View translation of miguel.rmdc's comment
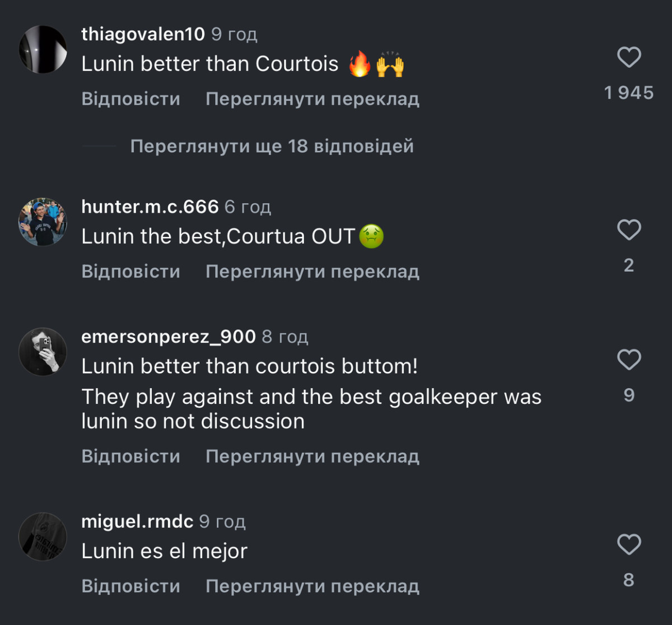 click(312, 586)
